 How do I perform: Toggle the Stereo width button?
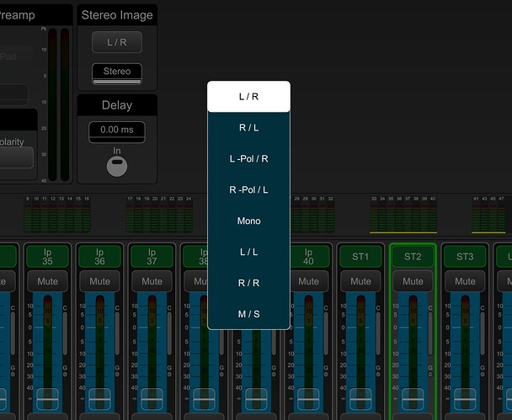[x=117, y=74]
